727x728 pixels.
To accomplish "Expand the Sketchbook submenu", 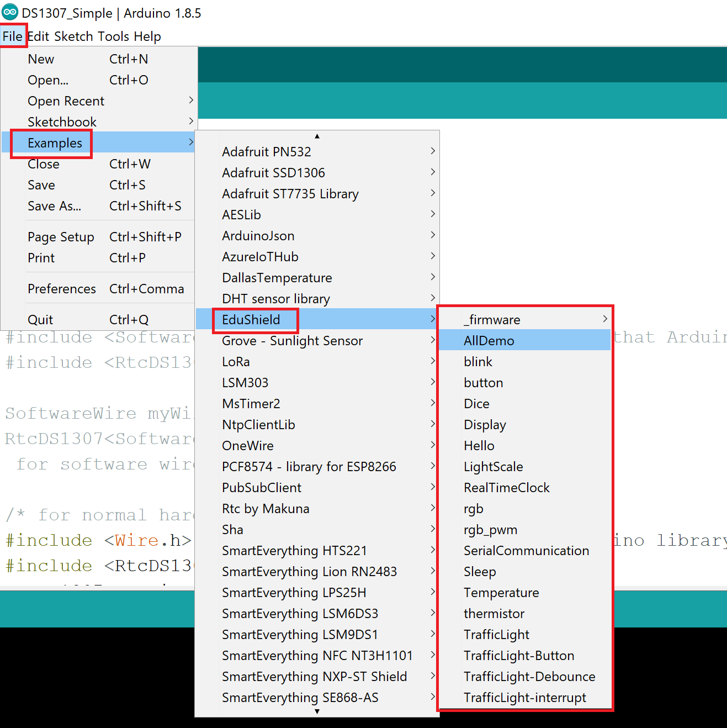I will [98, 122].
